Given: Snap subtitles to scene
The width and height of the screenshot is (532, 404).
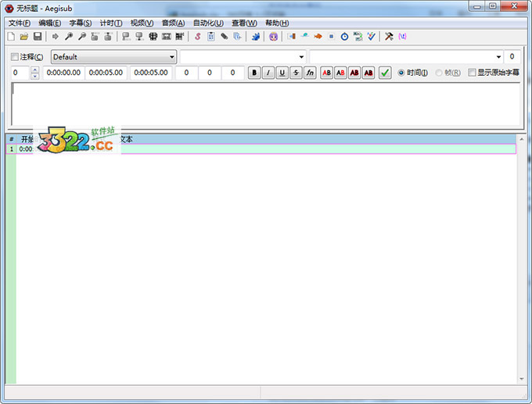Looking at the screenshot, I should point(166,36).
